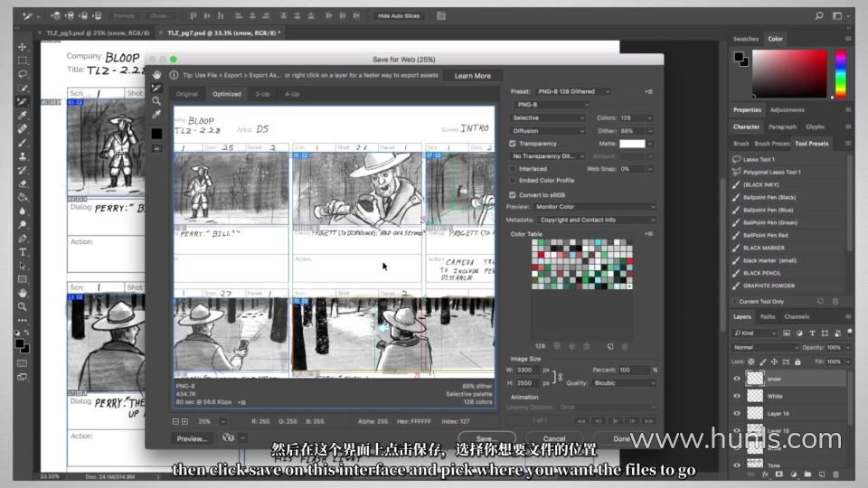Open Color Table panel menu icon

[649, 234]
